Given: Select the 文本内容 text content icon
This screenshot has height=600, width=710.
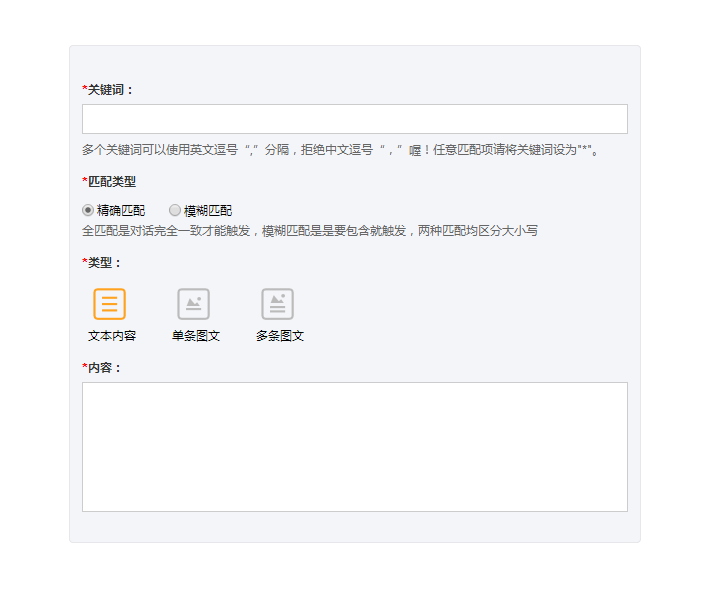Looking at the screenshot, I should coord(110,304).
